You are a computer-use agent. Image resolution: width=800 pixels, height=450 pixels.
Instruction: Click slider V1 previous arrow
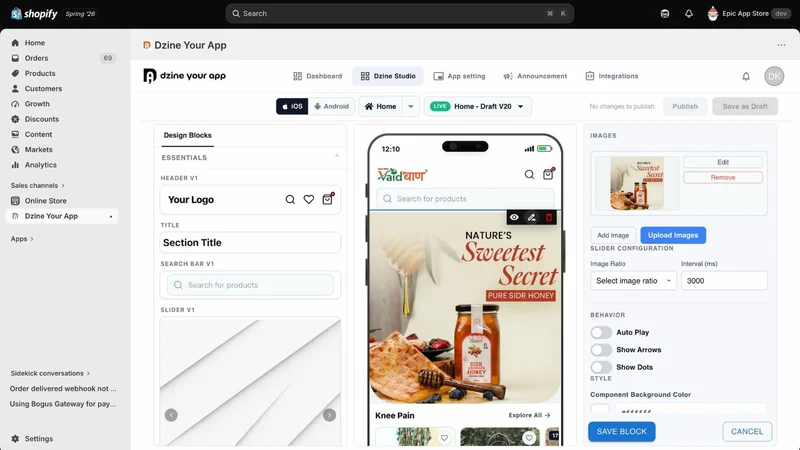pyautogui.click(x=171, y=415)
